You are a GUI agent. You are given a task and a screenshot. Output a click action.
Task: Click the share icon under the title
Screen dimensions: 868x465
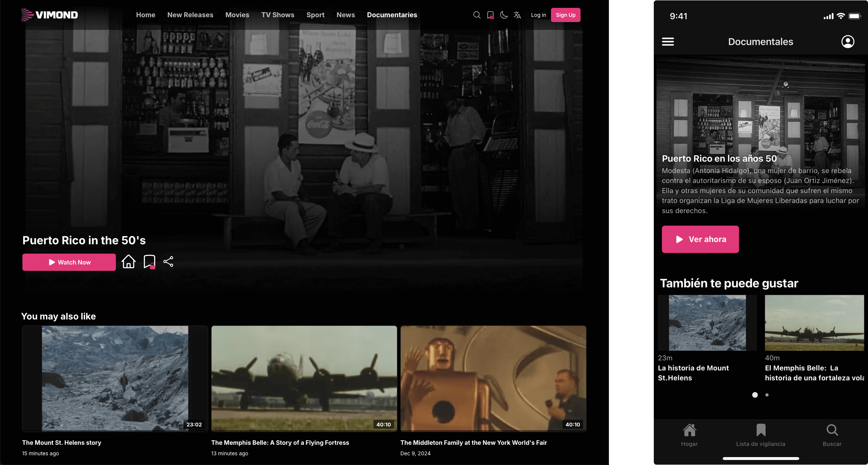(168, 261)
